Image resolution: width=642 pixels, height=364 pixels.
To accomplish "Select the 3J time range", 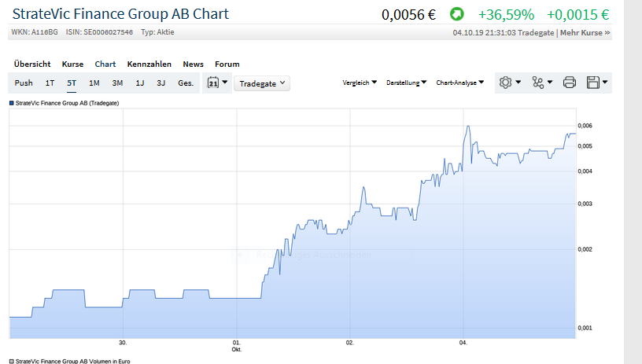I will point(161,83).
